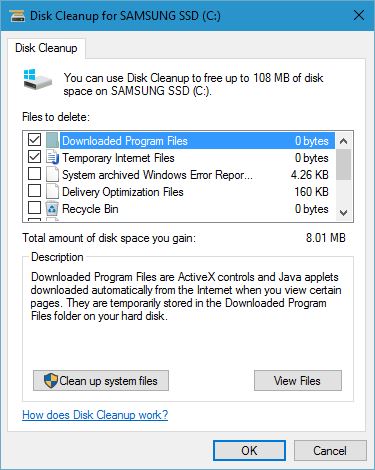This screenshot has width=375, height=470.
Task: Select the Disk Cleanup tab
Action: pos(46,48)
